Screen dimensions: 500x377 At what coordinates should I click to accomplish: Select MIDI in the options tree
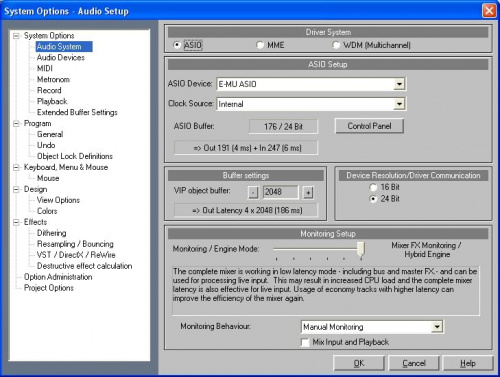pos(45,69)
